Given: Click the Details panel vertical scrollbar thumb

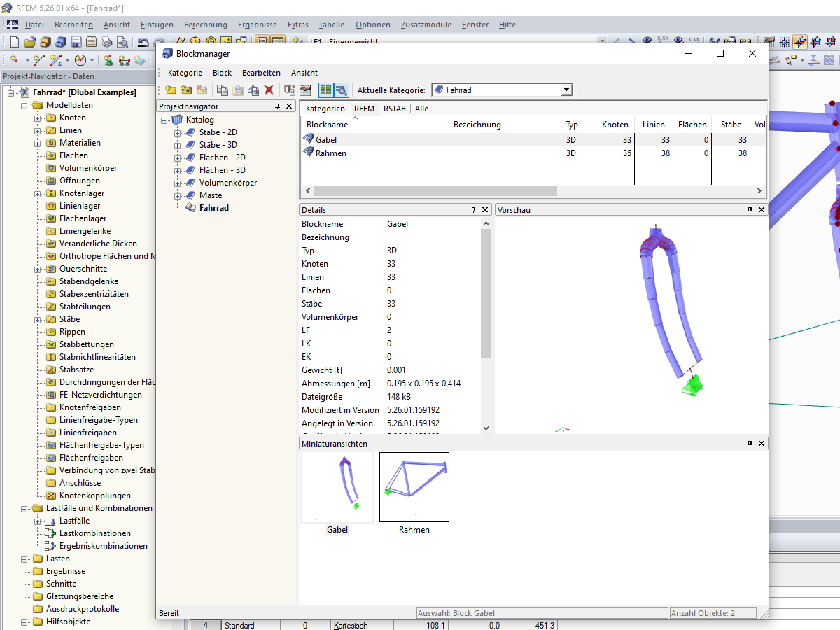Looking at the screenshot, I should 486,293.
